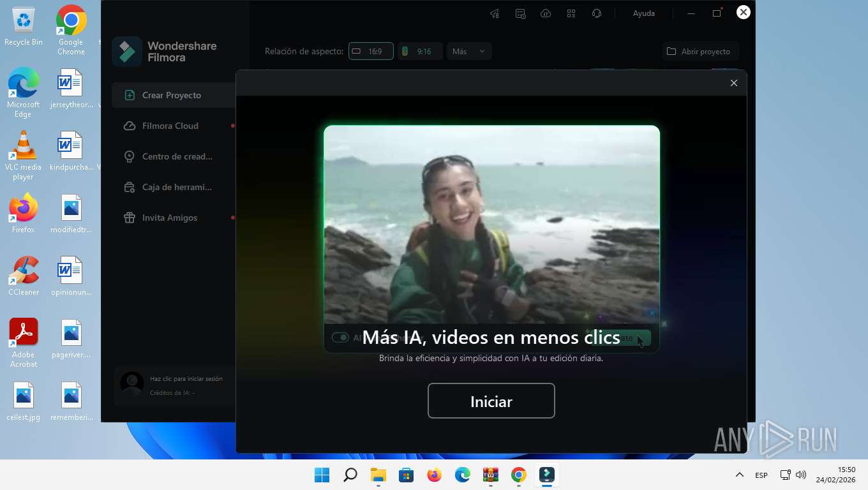Open the Firefox desktop shortcut
Viewport: 868px width, 490px height.
click(24, 213)
